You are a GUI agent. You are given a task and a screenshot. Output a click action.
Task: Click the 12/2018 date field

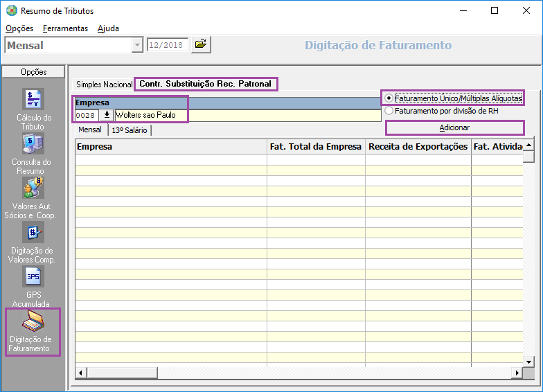pos(168,45)
